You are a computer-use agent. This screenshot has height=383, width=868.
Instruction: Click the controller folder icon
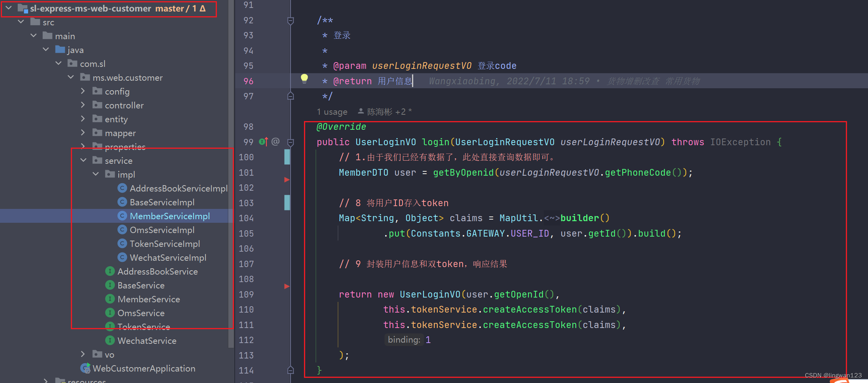point(97,105)
